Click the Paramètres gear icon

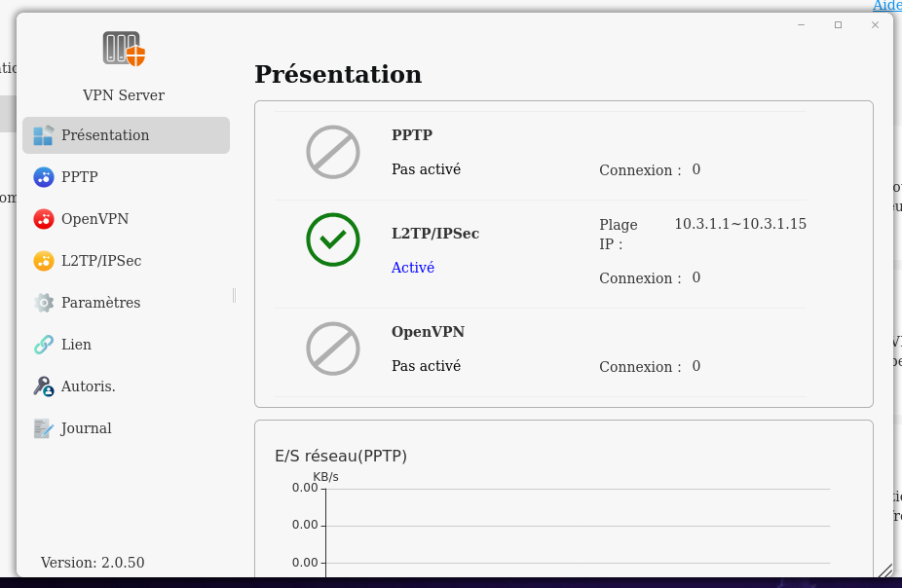tap(44, 303)
